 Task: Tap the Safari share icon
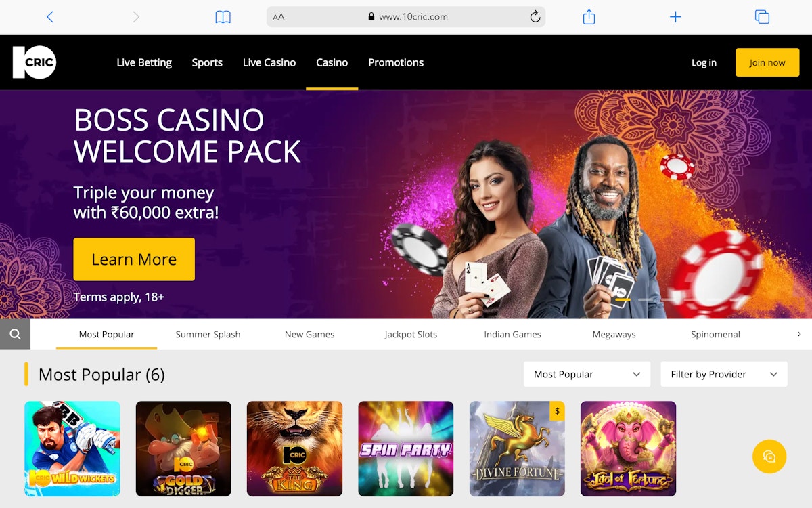click(x=589, y=17)
